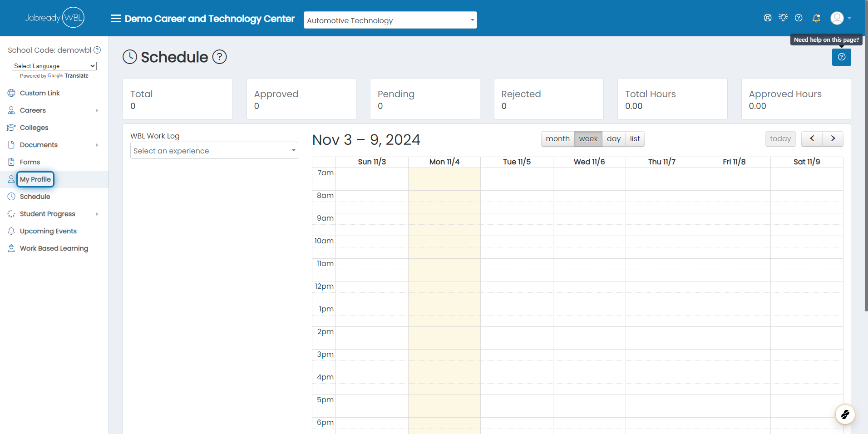Click the Total count card
Image resolution: width=868 pixels, height=434 pixels.
pos(178,99)
